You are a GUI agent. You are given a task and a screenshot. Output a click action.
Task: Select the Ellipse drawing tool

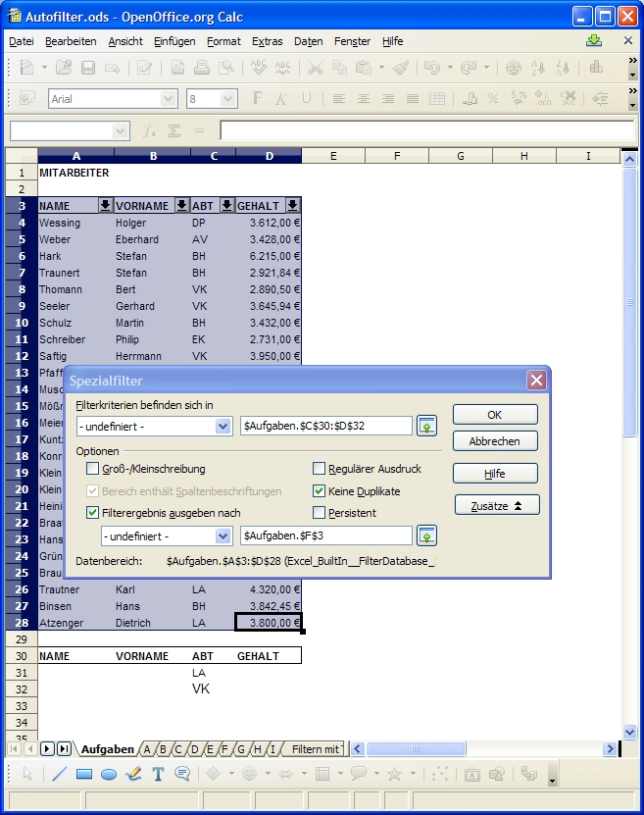point(109,774)
